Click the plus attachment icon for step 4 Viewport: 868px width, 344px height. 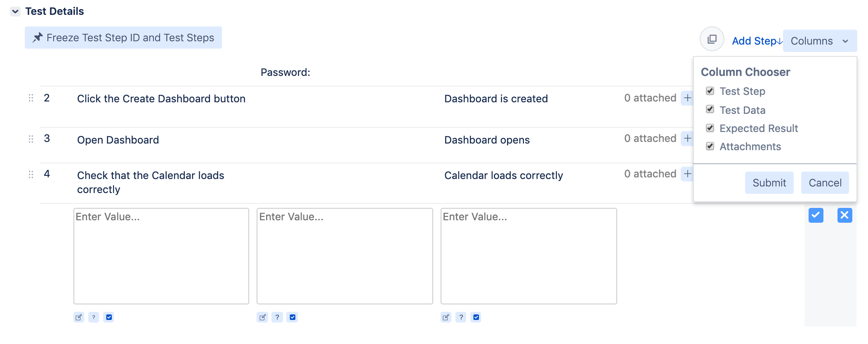687,174
